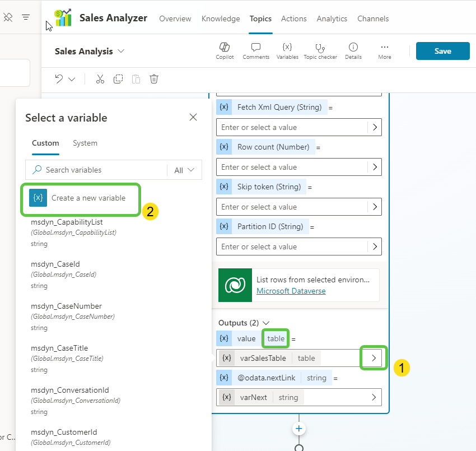This screenshot has height=451, width=476.
Task: Save the topic
Action: click(442, 51)
